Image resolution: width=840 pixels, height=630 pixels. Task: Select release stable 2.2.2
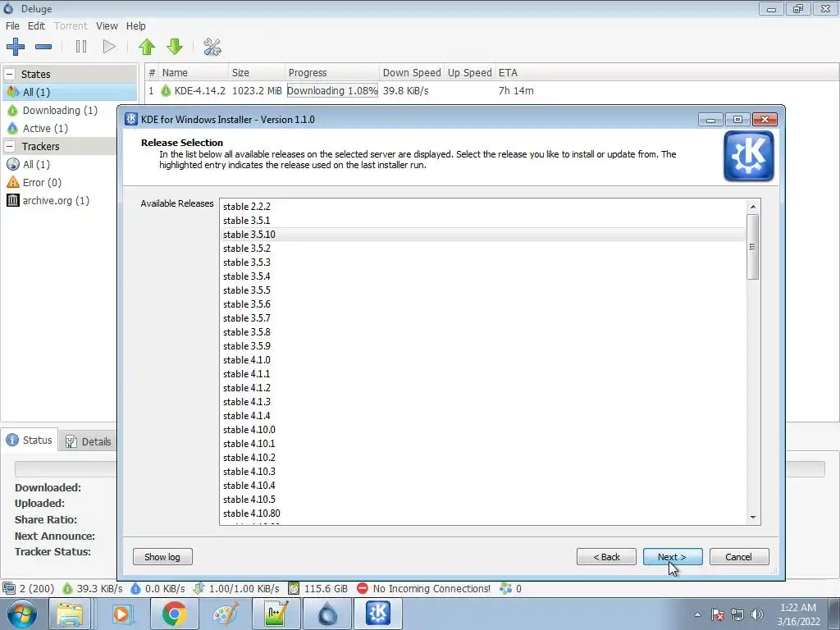(482, 206)
